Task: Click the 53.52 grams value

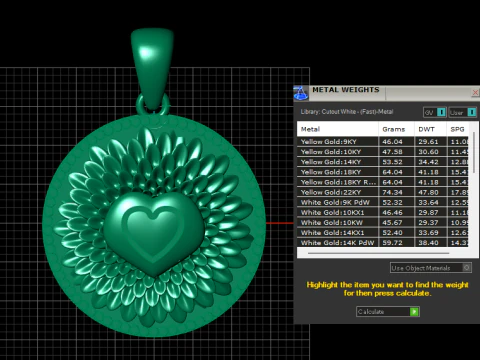Action: coord(392,162)
